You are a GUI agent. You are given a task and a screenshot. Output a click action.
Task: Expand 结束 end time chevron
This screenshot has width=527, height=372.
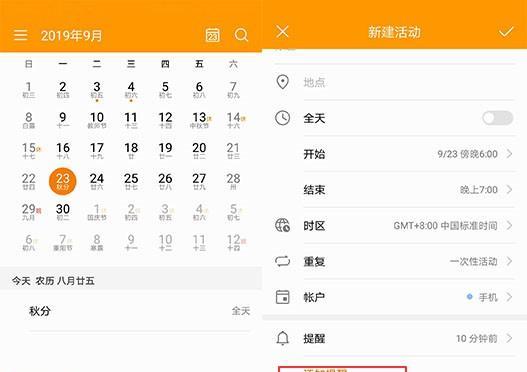point(509,190)
